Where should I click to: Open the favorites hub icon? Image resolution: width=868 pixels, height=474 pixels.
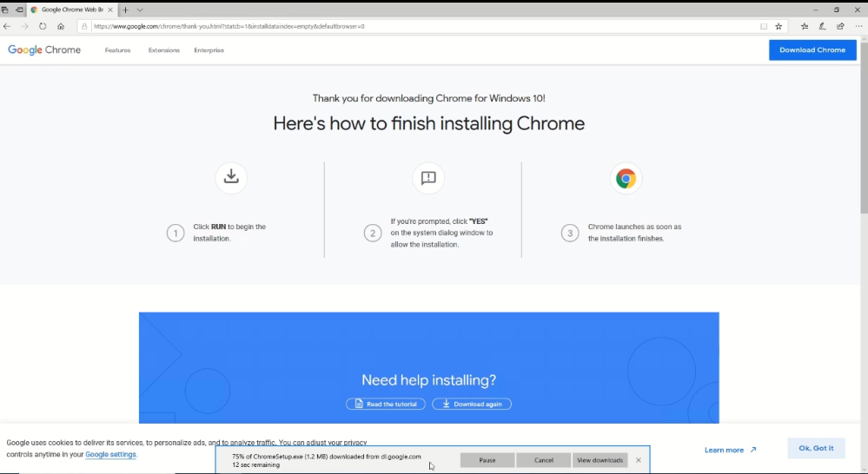pos(805,26)
